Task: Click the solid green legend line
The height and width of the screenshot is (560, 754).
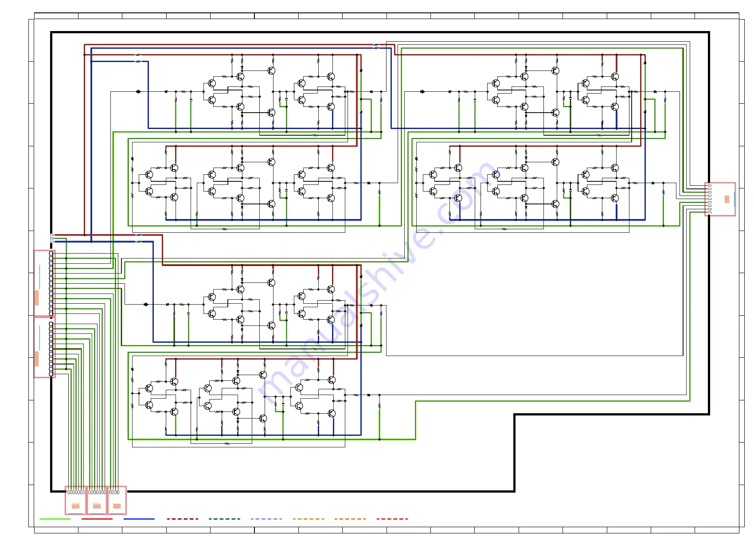Action: [x=55, y=519]
